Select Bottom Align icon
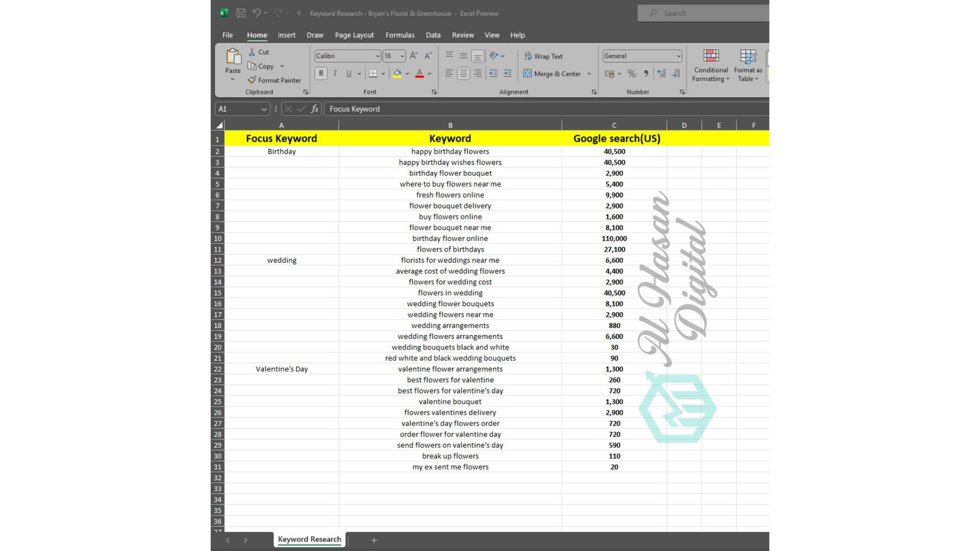 tap(478, 56)
